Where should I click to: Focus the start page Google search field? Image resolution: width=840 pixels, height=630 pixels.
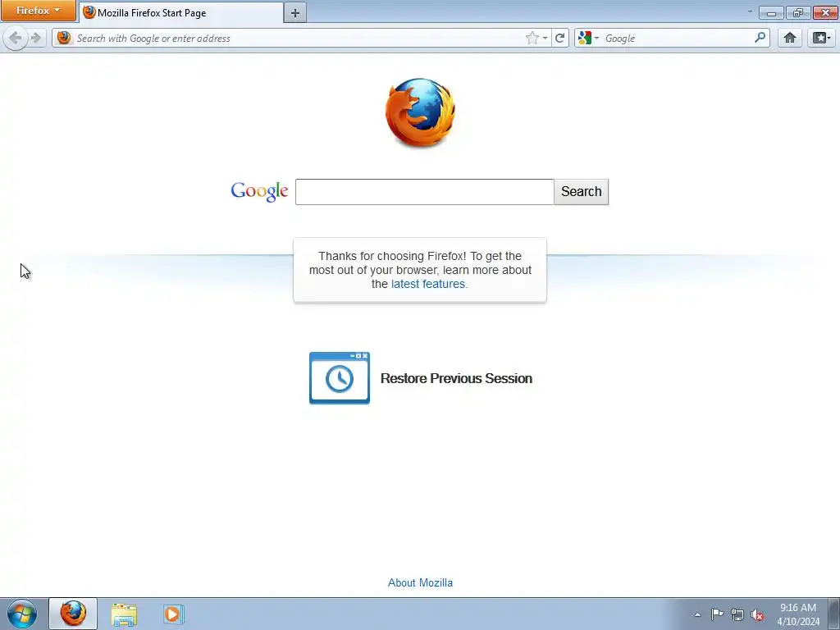pyautogui.click(x=424, y=192)
